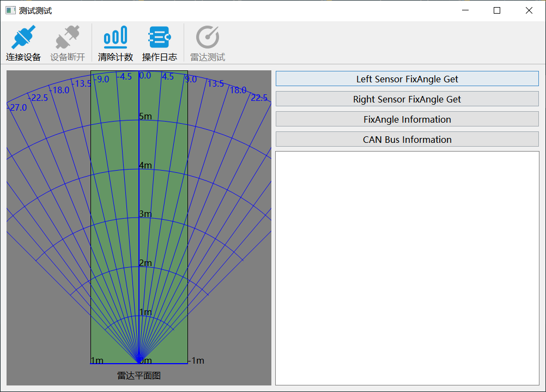
Task: Click the app icon in title bar
Action: [x=10, y=10]
